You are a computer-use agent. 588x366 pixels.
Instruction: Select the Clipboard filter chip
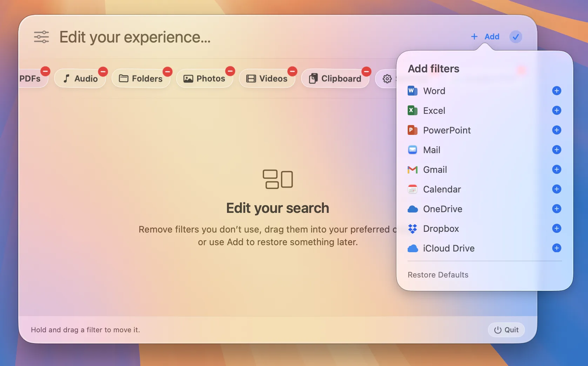[335, 79]
